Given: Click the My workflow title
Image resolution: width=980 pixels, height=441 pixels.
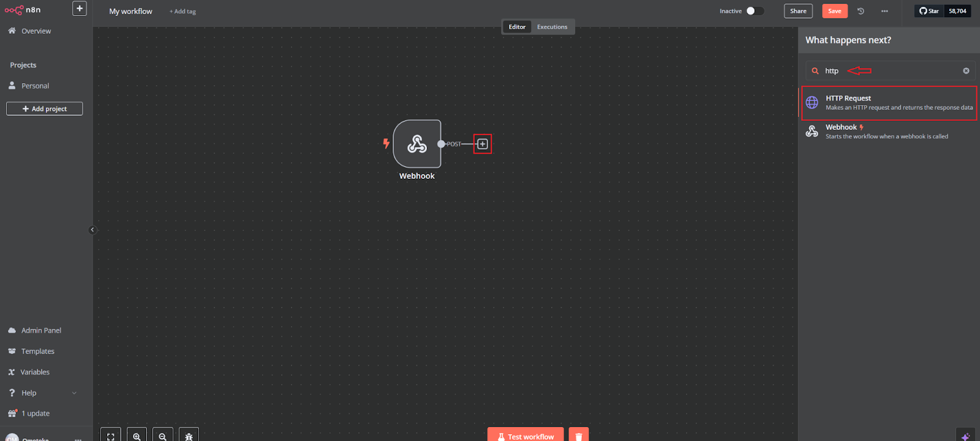Looking at the screenshot, I should pos(130,11).
